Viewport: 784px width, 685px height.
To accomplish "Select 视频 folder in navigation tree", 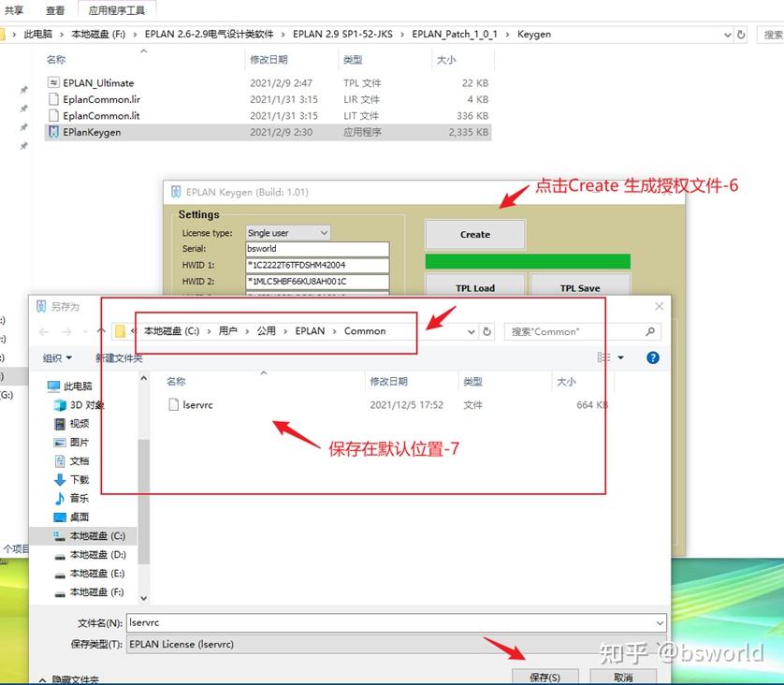I will 71,424.
